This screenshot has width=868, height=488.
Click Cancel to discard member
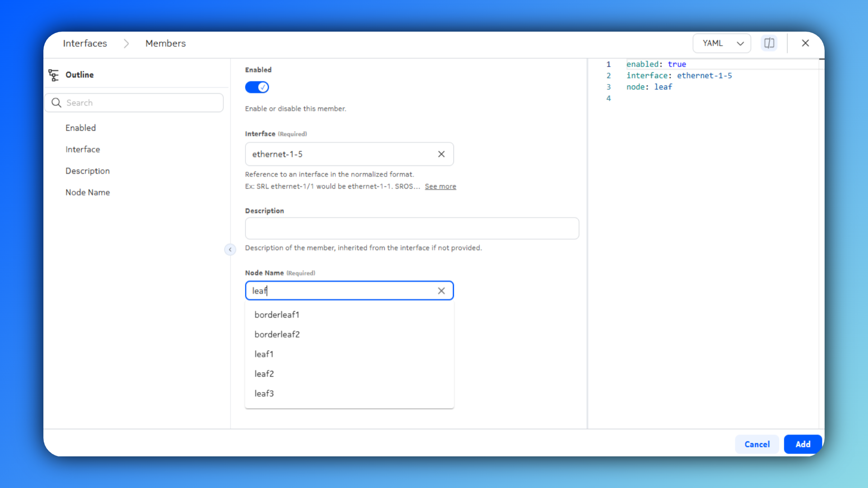pyautogui.click(x=757, y=444)
